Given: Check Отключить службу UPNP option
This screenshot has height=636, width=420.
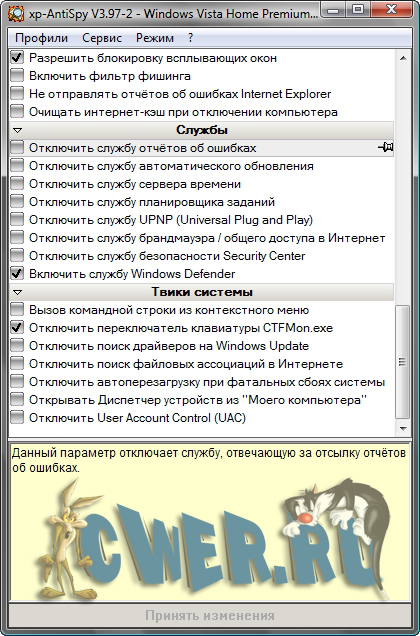Looking at the screenshot, I should pyautogui.click(x=17, y=219).
